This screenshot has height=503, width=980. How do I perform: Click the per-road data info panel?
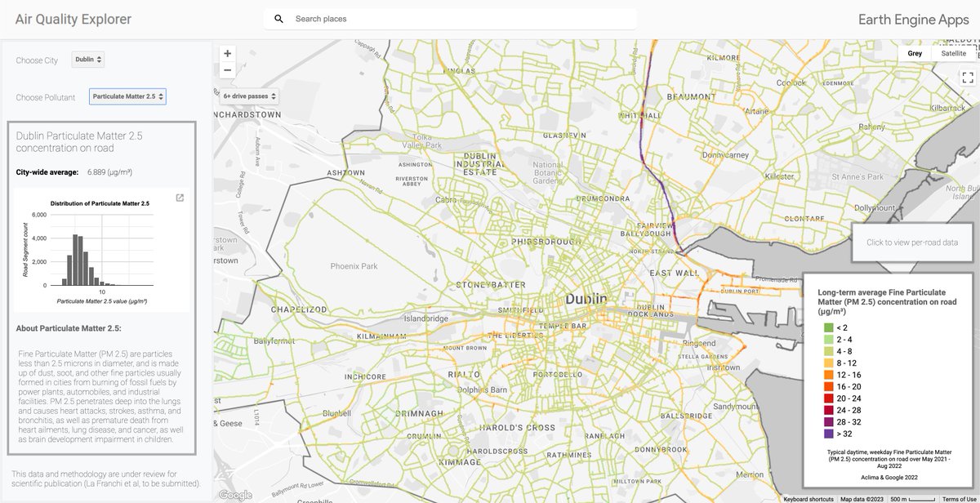pos(912,243)
